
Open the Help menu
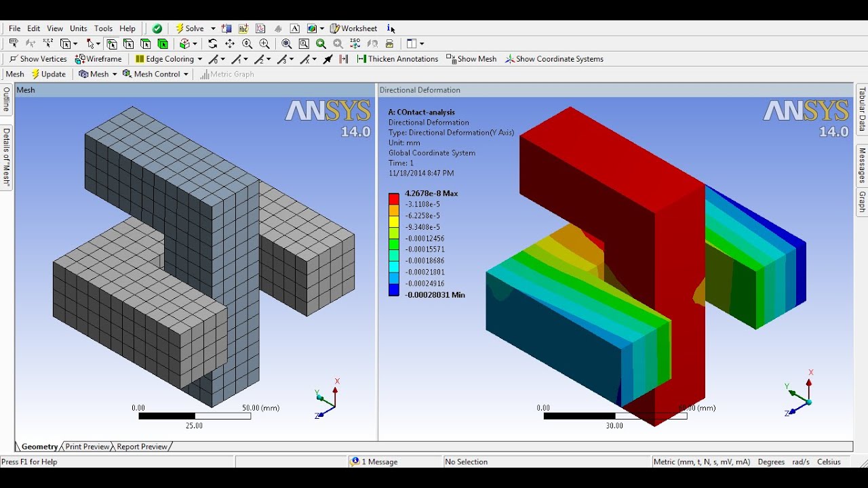point(127,28)
